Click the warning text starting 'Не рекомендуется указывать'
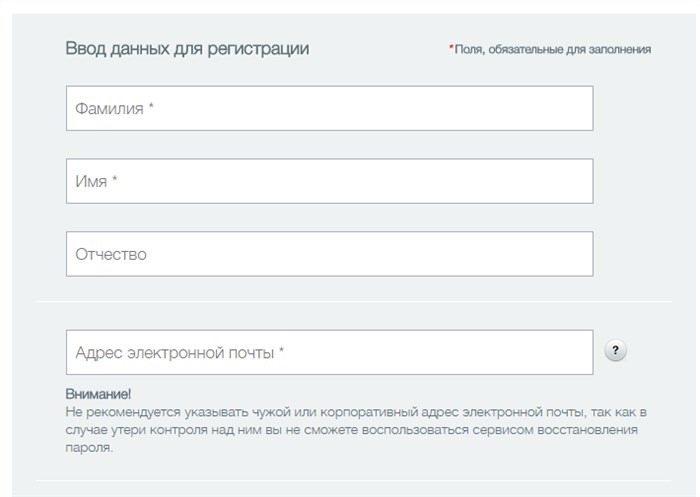The image size is (700, 497). (356, 430)
